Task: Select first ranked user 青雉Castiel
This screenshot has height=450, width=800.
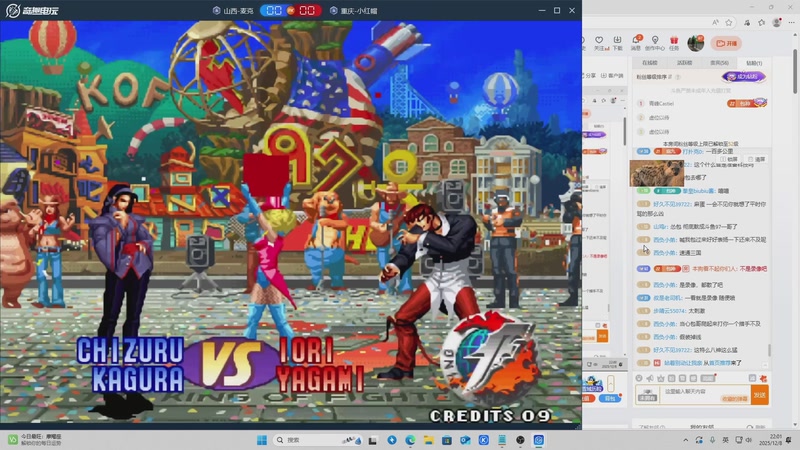Action: point(661,104)
